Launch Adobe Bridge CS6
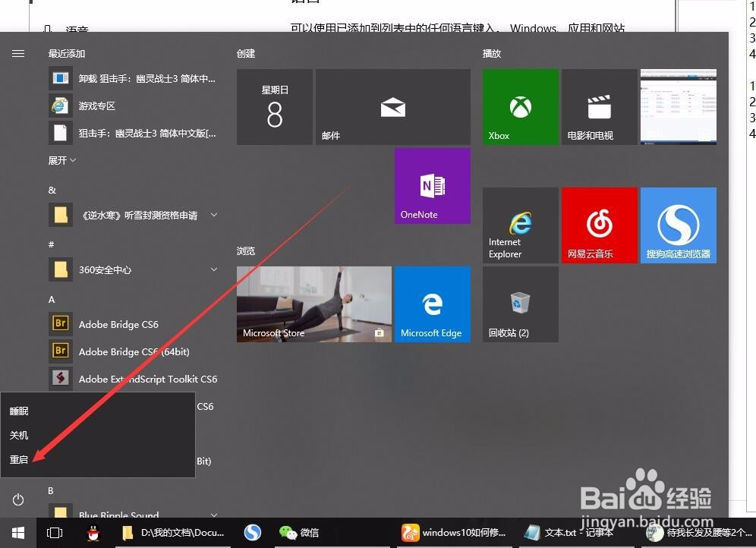The height and width of the screenshot is (548, 756). pyautogui.click(x=134, y=324)
